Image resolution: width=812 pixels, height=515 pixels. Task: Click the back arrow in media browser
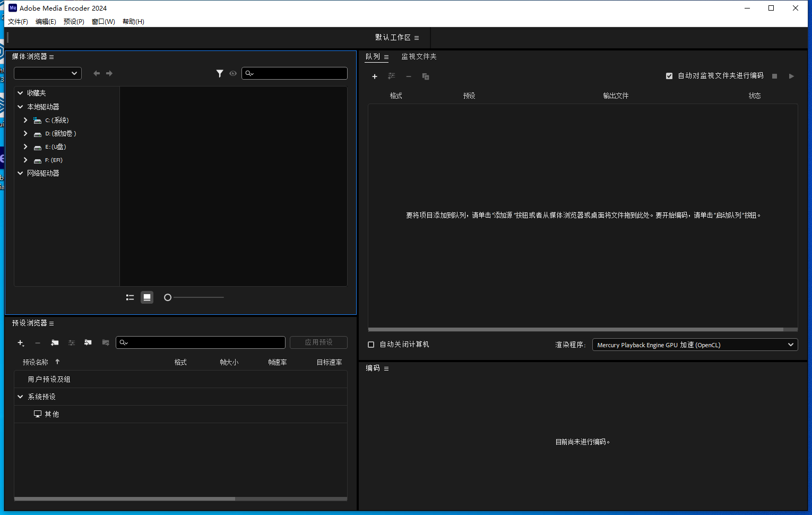[x=97, y=73]
